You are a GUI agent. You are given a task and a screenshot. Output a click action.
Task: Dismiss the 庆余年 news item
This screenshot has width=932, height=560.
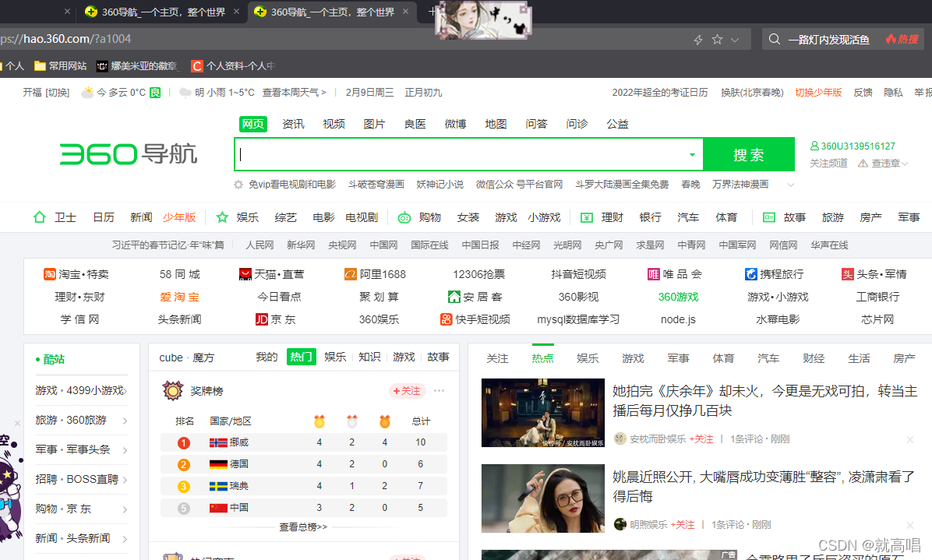click(x=910, y=439)
